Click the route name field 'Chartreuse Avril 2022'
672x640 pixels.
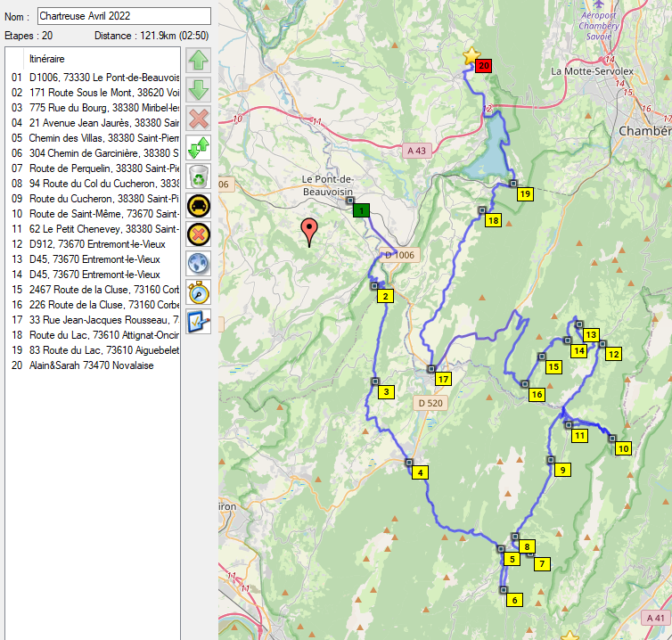pos(124,16)
